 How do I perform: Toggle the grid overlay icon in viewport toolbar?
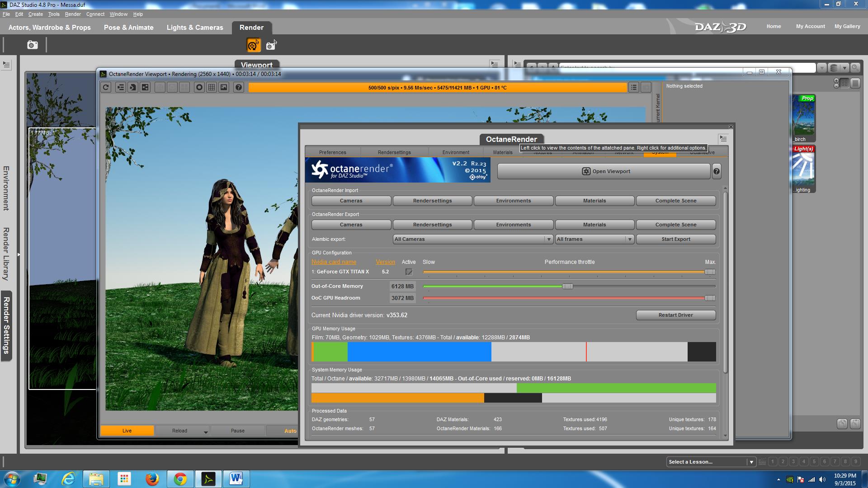pos(211,88)
